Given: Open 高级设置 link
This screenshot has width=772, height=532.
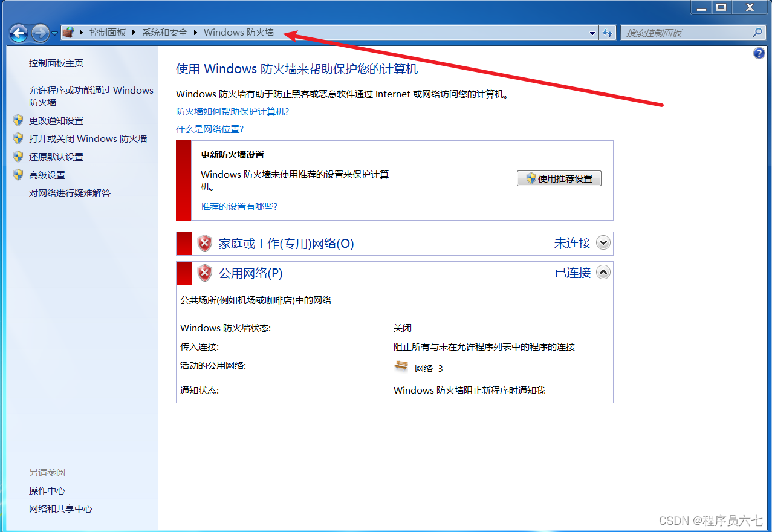Looking at the screenshot, I should [x=47, y=175].
